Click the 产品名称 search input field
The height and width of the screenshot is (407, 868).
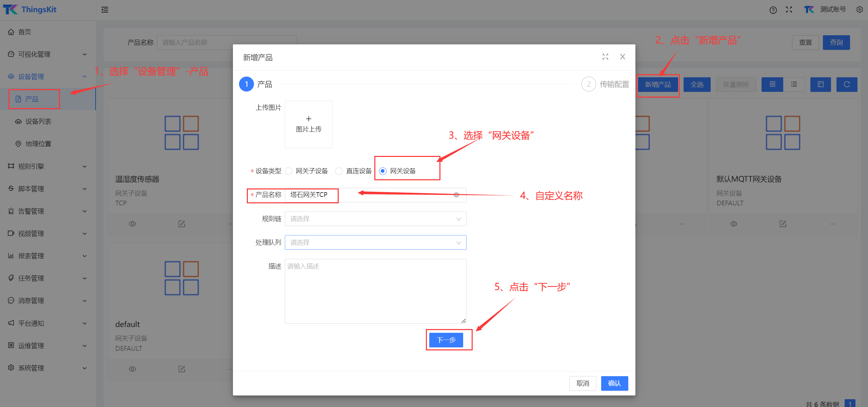point(227,42)
